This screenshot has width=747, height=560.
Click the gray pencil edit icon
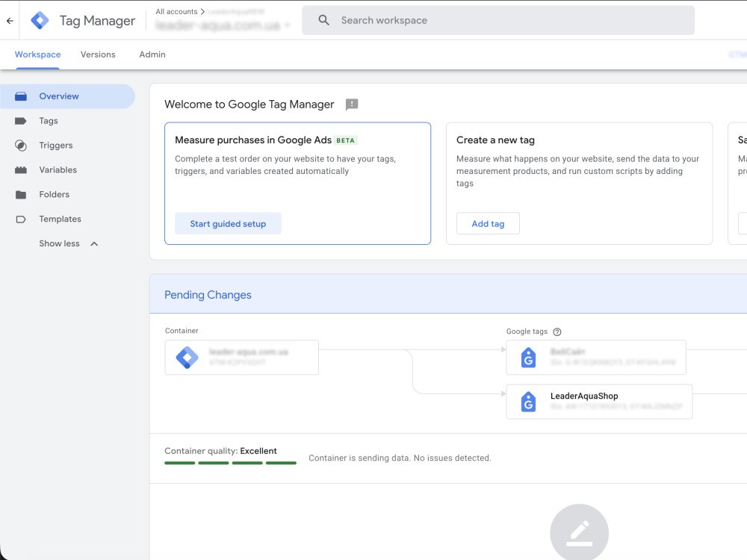[580, 532]
